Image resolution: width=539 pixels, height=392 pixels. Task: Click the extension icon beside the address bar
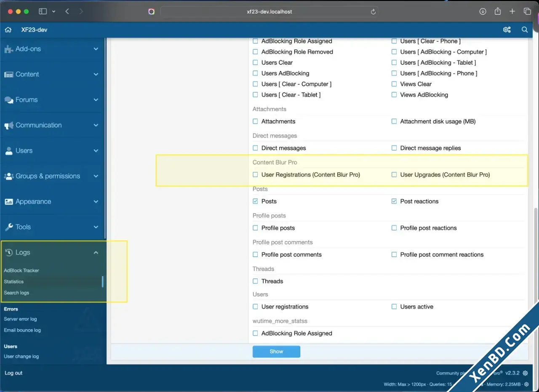pos(152,11)
